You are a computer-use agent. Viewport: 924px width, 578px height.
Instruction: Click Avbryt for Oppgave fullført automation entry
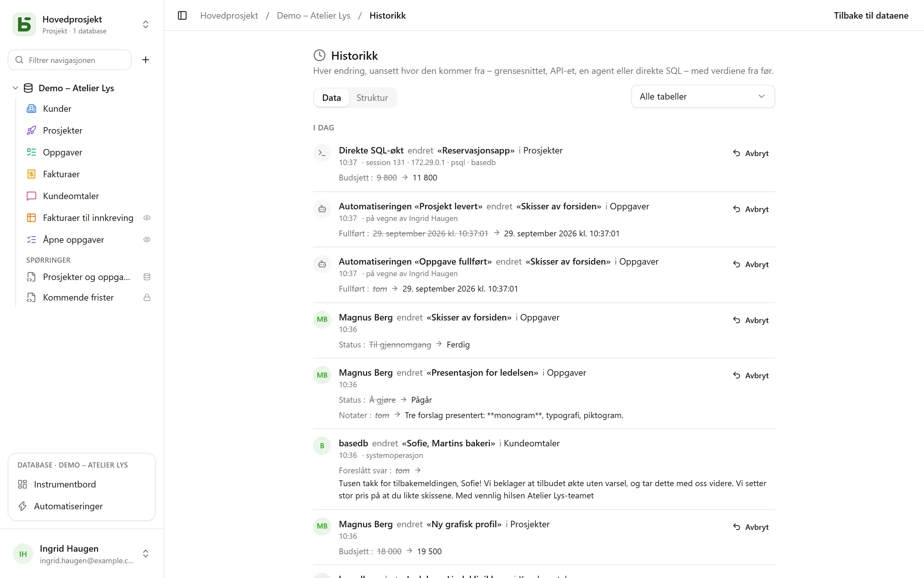751,264
